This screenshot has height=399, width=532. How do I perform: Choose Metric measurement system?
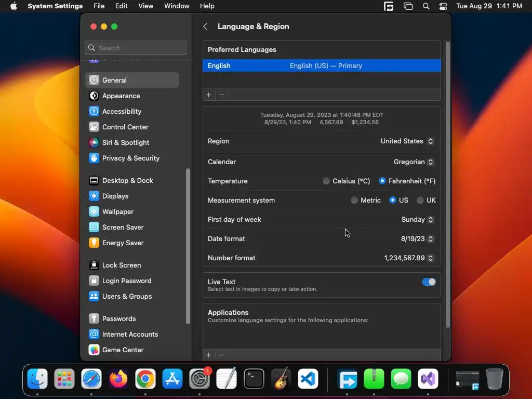click(354, 200)
